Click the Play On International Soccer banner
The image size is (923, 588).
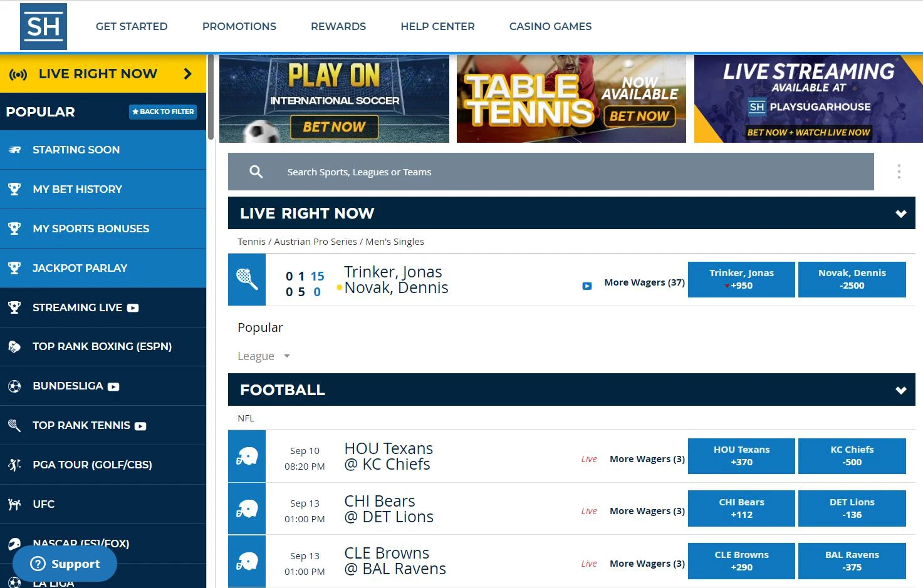pos(334,99)
